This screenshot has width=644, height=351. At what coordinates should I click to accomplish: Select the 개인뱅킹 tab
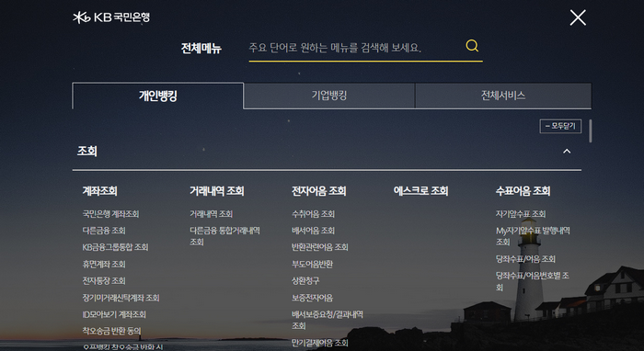(157, 96)
